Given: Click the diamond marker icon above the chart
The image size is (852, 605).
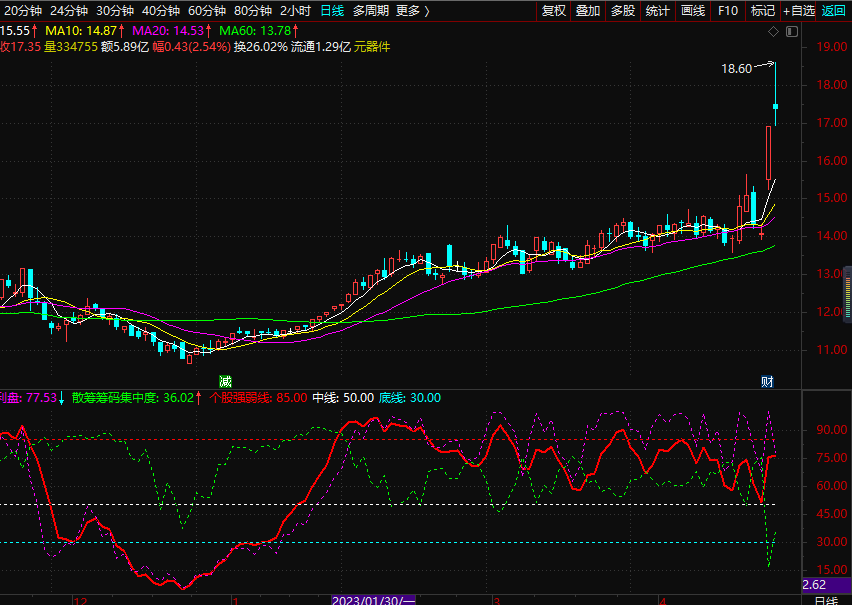Looking at the screenshot, I should pyautogui.click(x=771, y=31).
